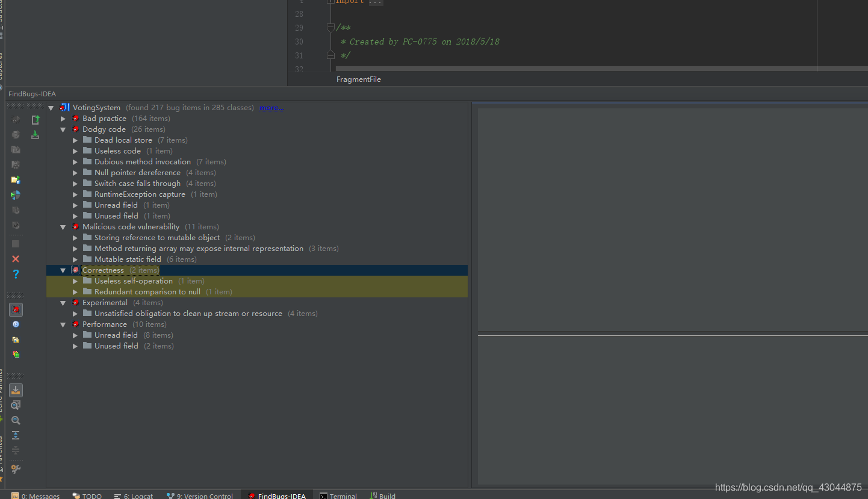Click the 'more...' link after bug summary
The width and height of the screenshot is (868, 499).
pyautogui.click(x=271, y=108)
